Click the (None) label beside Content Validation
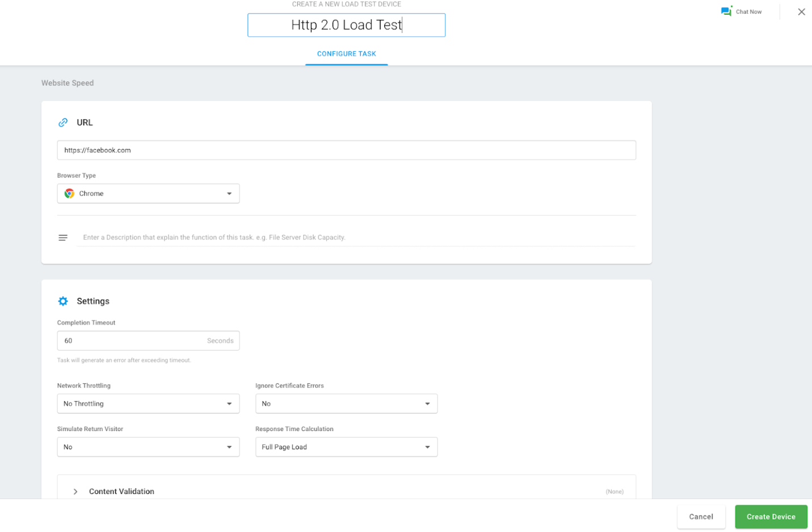Image resolution: width=812 pixels, height=532 pixels. [615, 491]
